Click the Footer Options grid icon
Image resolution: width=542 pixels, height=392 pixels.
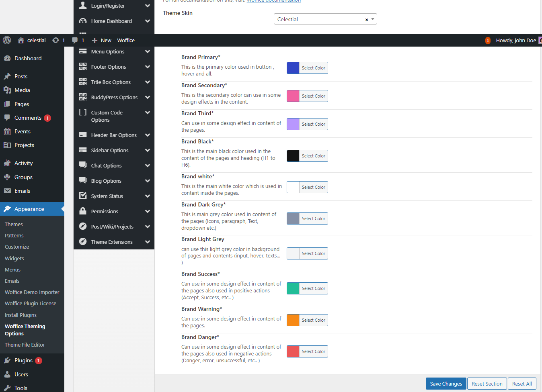[83, 67]
